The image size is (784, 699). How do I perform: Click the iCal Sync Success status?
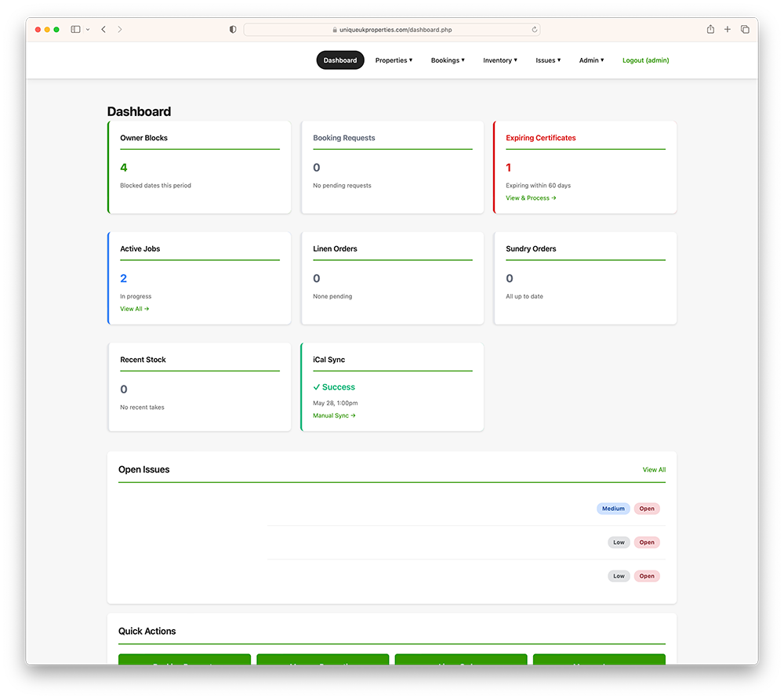coord(334,387)
